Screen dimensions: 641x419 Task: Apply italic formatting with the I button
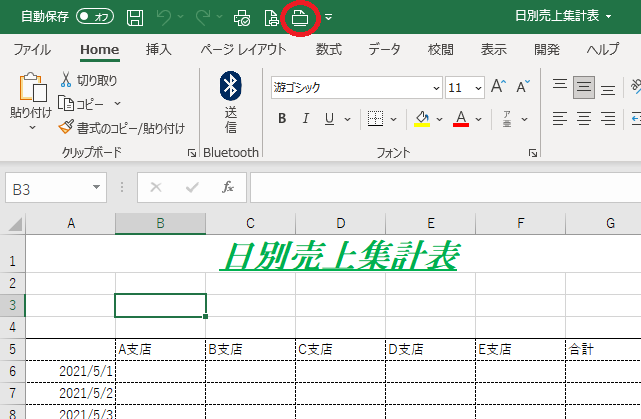pos(308,120)
